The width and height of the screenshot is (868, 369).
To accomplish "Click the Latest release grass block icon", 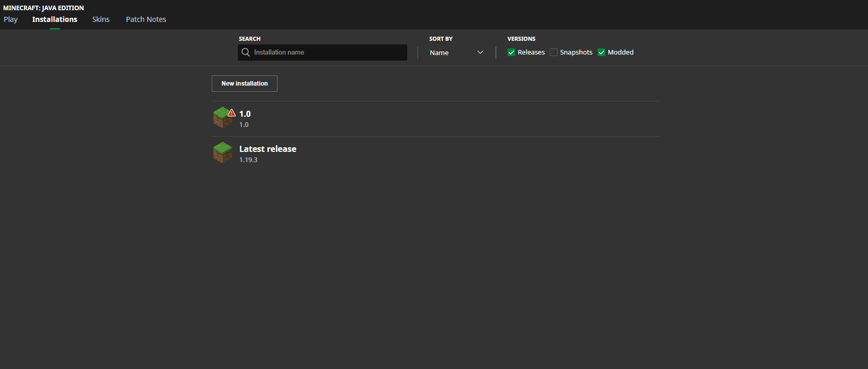I will pos(222,152).
